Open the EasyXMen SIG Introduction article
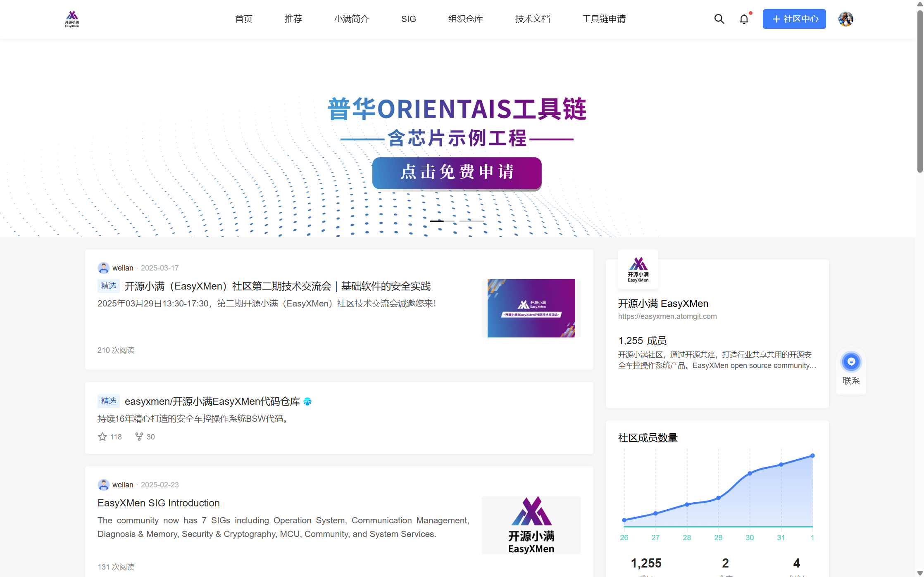The width and height of the screenshot is (924, 577). 159,503
